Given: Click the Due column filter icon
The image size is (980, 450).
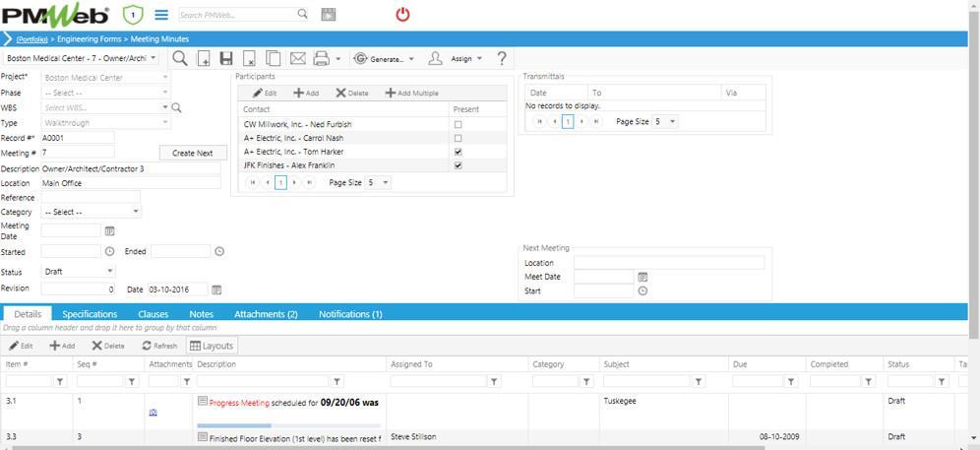Looking at the screenshot, I should [x=791, y=381].
